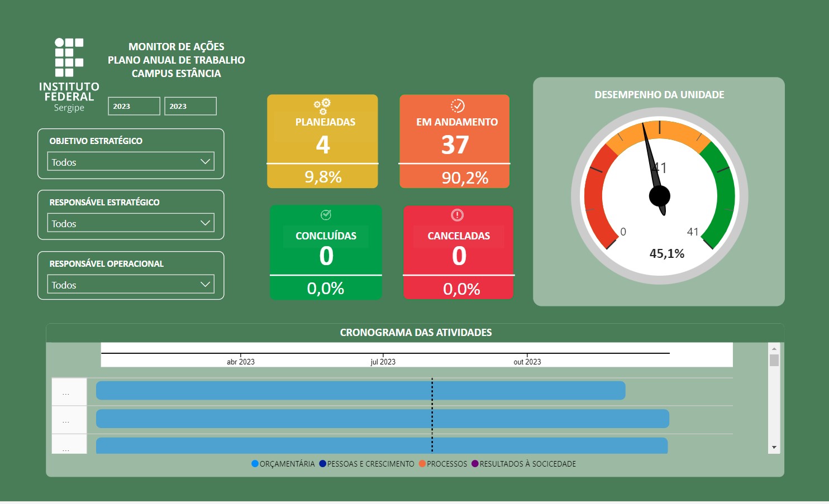Select the purple Resultados à Sociedade swatch
The height and width of the screenshot is (504, 829).
click(475, 464)
